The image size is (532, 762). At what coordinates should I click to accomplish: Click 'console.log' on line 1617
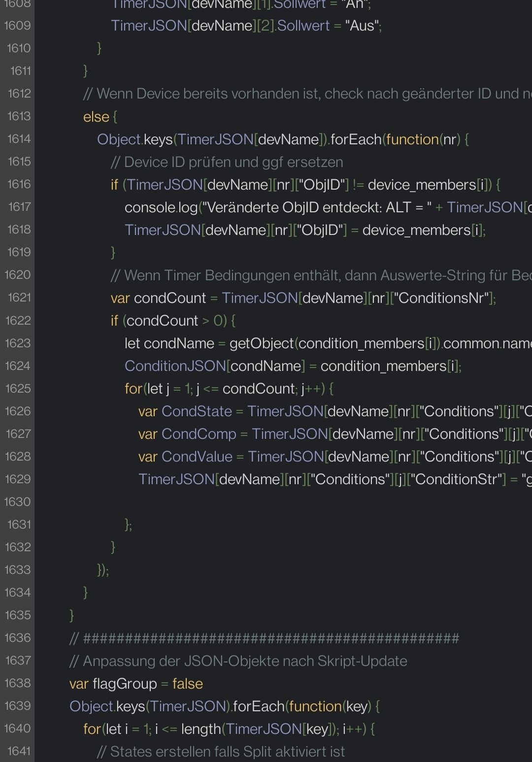pyautogui.click(x=162, y=207)
